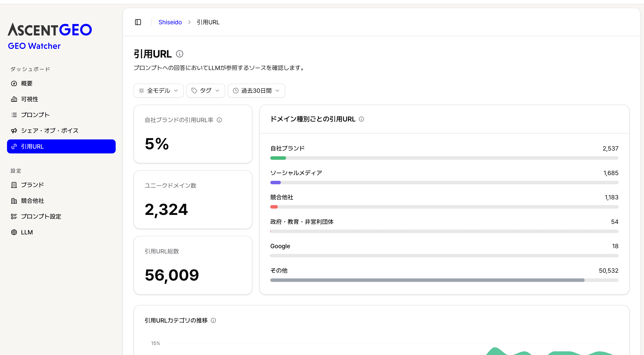Click the info icon beside 引用URLカテゴリの推移

(213, 320)
